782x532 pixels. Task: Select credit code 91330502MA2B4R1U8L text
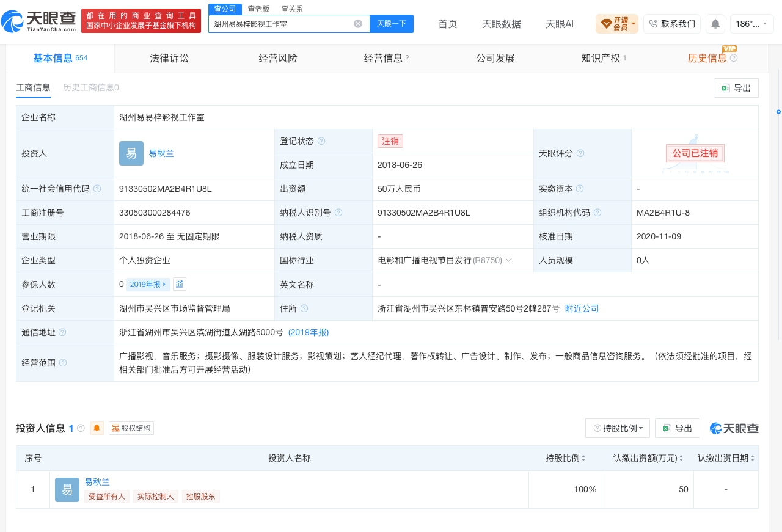click(166, 189)
